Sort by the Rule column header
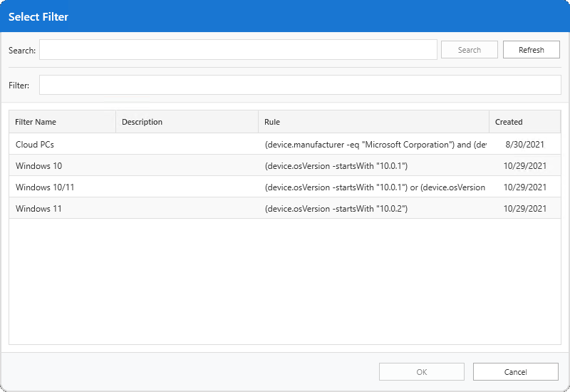This screenshot has width=570, height=392. 373,122
